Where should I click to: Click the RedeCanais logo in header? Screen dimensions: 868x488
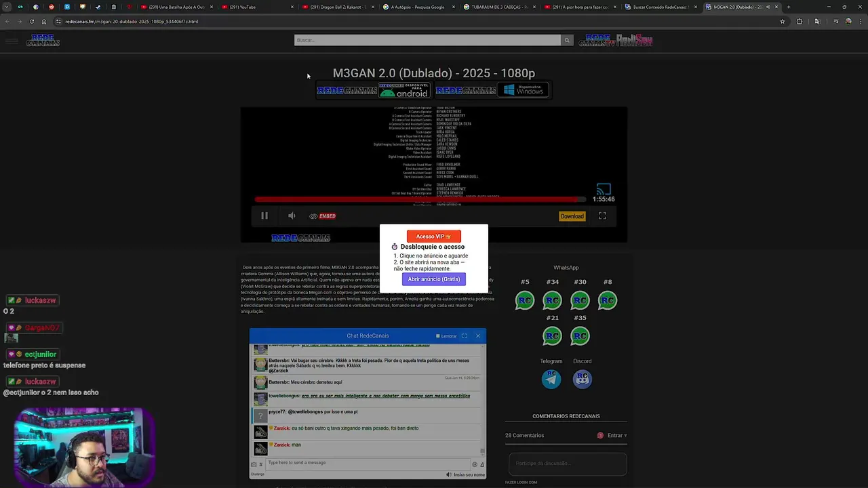tap(43, 41)
